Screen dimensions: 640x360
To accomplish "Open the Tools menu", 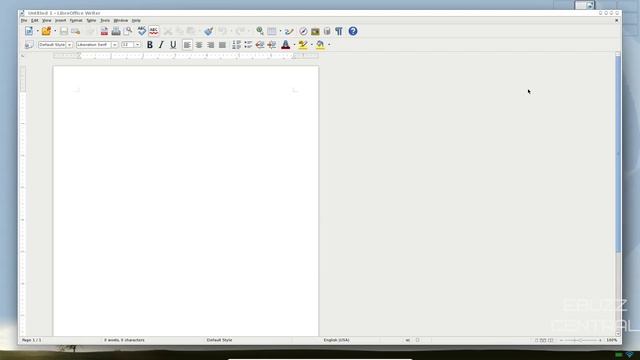I will pyautogui.click(x=105, y=20).
